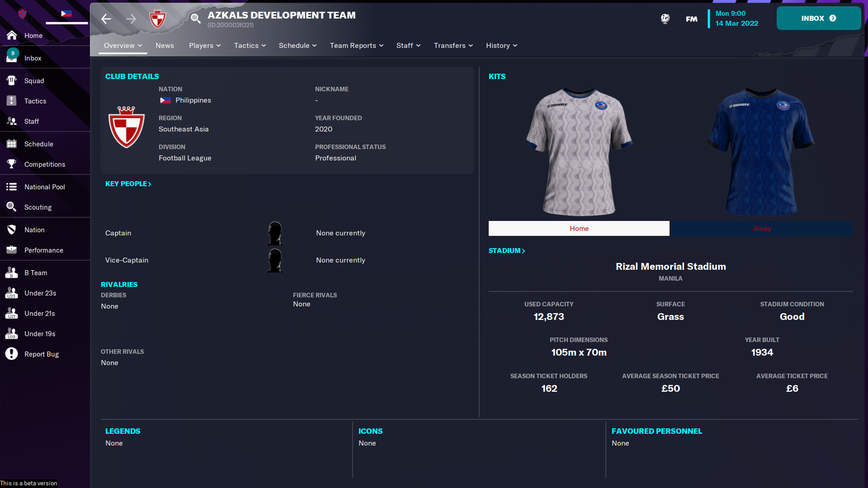Open Under 21s team icon
The image size is (868, 488).
point(12,313)
